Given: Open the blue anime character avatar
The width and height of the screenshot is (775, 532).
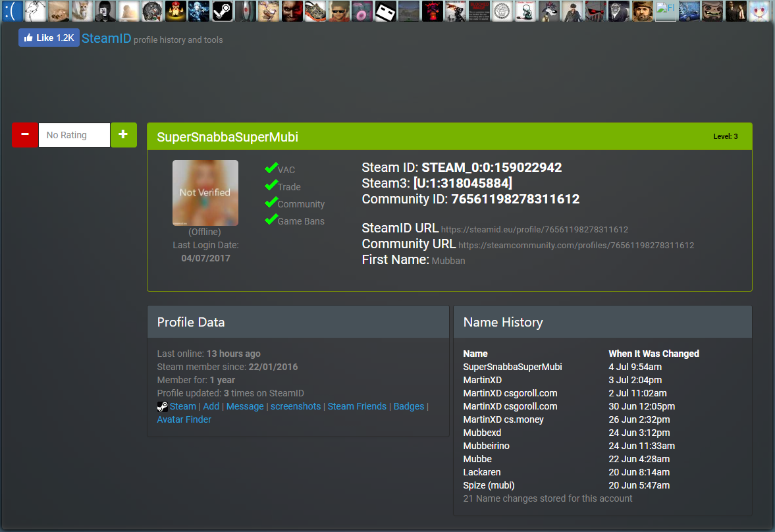Looking at the screenshot, I should click(x=198, y=11).
